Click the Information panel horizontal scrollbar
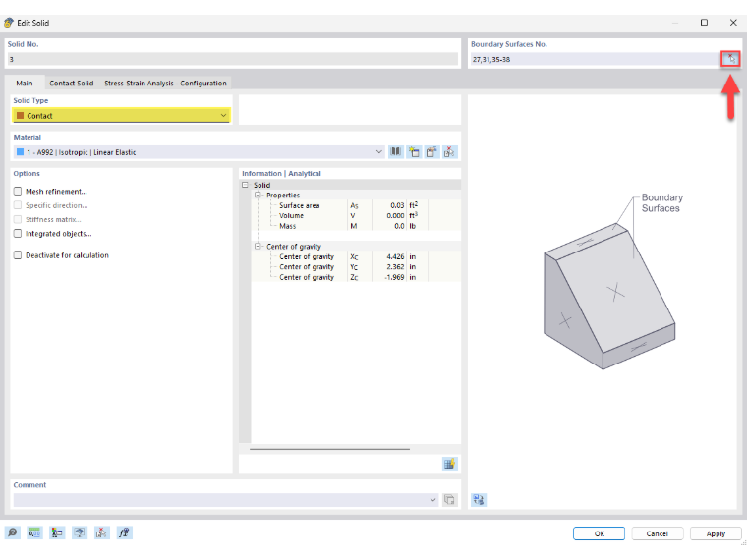The height and width of the screenshot is (560, 747). 329,449
